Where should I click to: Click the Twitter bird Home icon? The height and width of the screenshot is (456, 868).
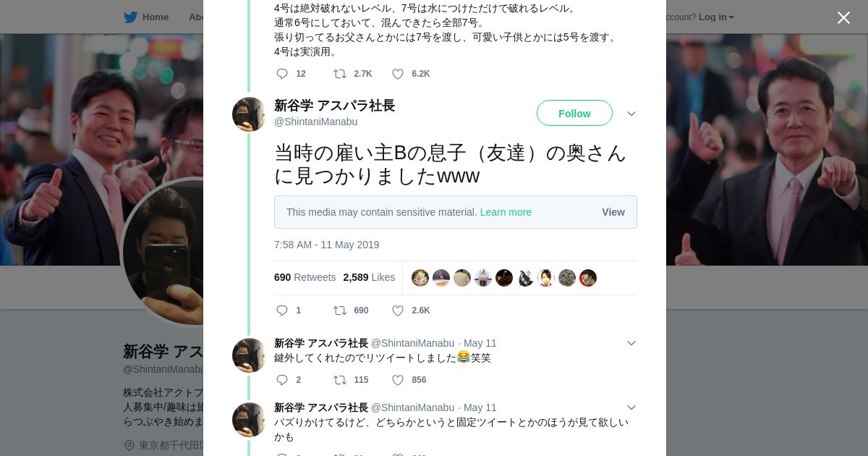131,17
